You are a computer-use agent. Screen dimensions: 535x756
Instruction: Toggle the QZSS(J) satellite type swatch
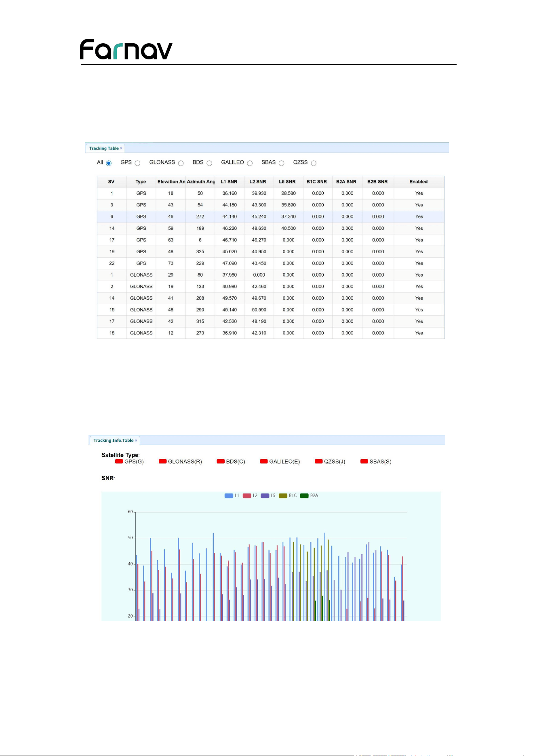point(319,461)
